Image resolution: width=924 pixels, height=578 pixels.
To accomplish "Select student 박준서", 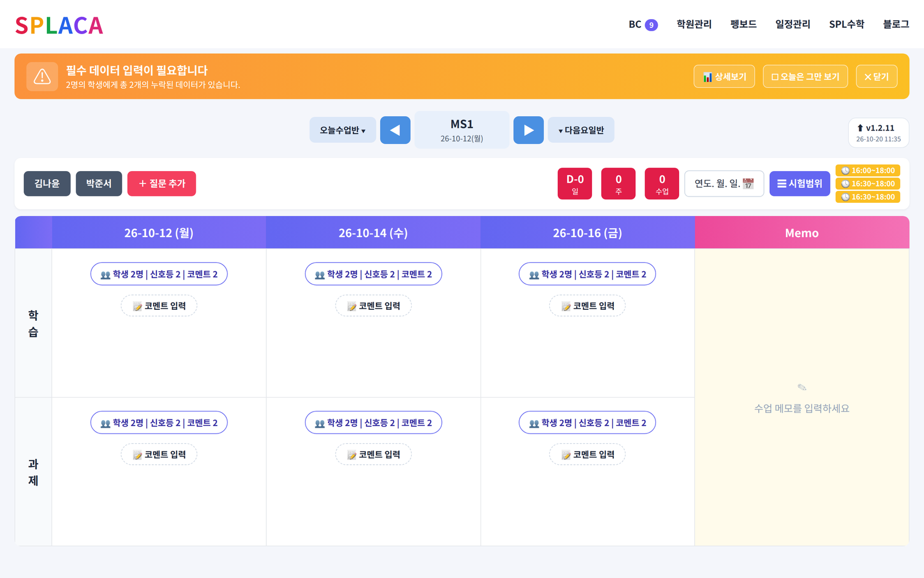I will click(99, 184).
